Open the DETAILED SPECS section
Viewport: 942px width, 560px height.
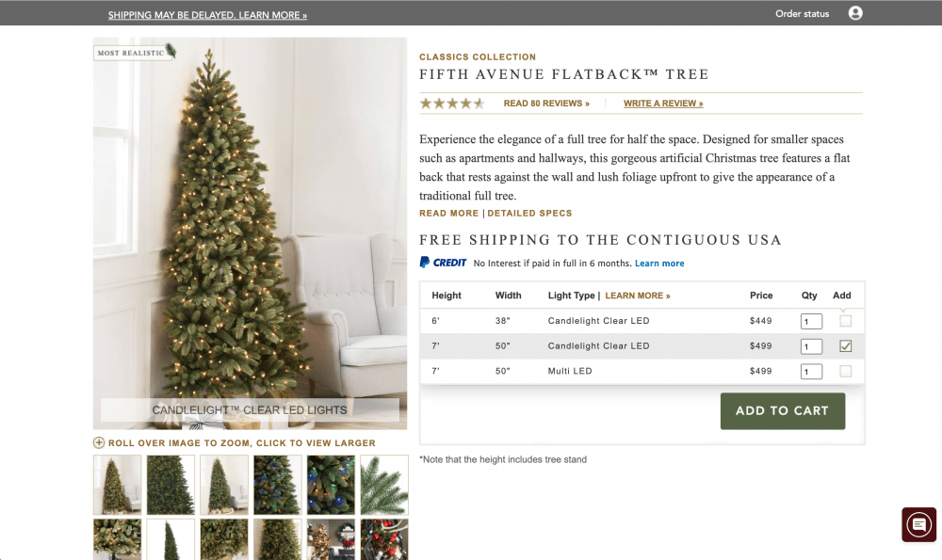point(529,213)
